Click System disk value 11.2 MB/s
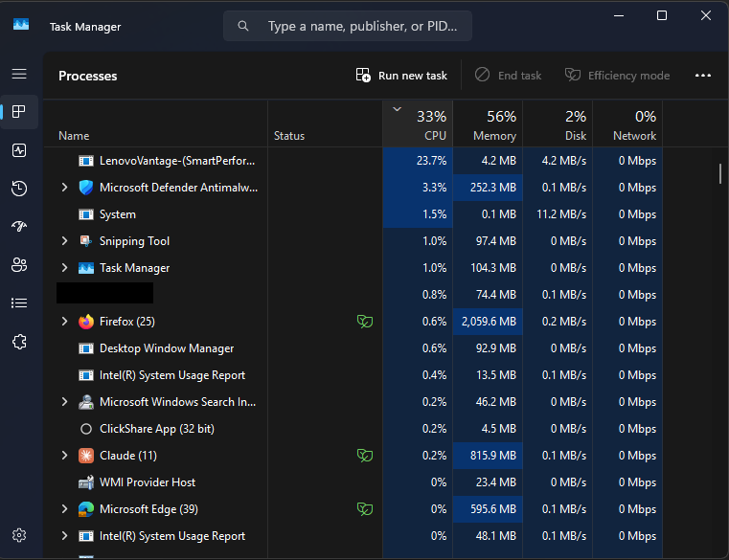Image resolution: width=729 pixels, height=560 pixels. (x=561, y=214)
